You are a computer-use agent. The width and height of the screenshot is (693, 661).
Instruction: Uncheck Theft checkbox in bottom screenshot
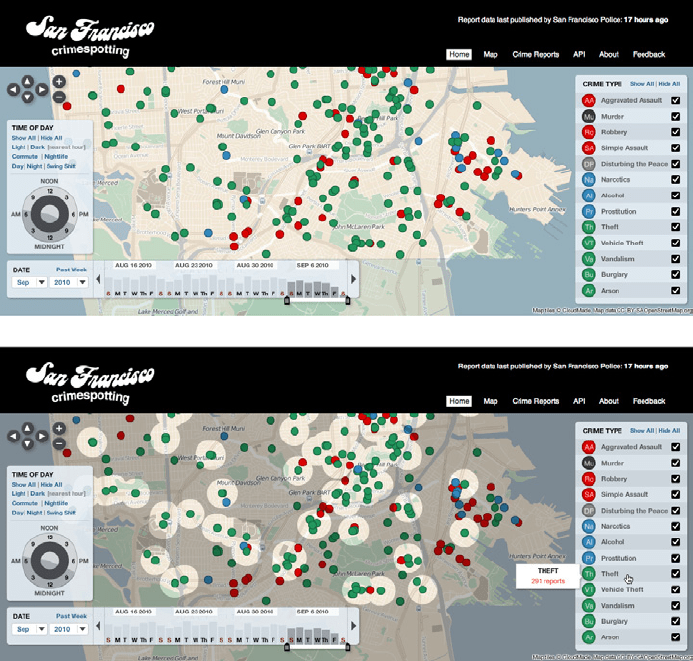tap(675, 574)
